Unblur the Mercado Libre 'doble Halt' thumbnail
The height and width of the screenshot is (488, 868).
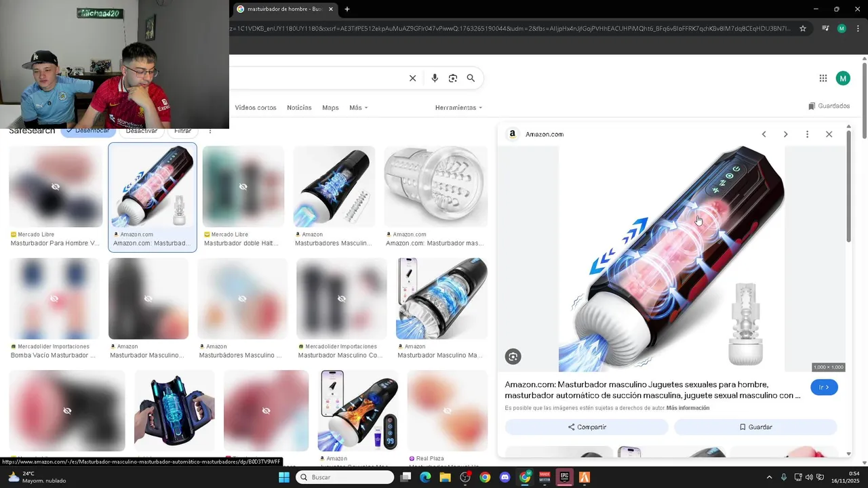click(243, 186)
